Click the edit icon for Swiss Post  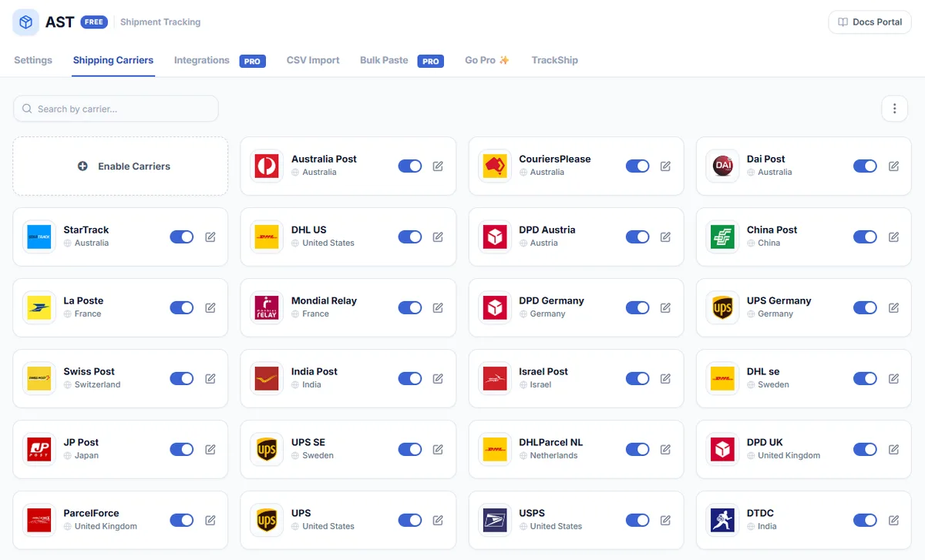(x=210, y=378)
